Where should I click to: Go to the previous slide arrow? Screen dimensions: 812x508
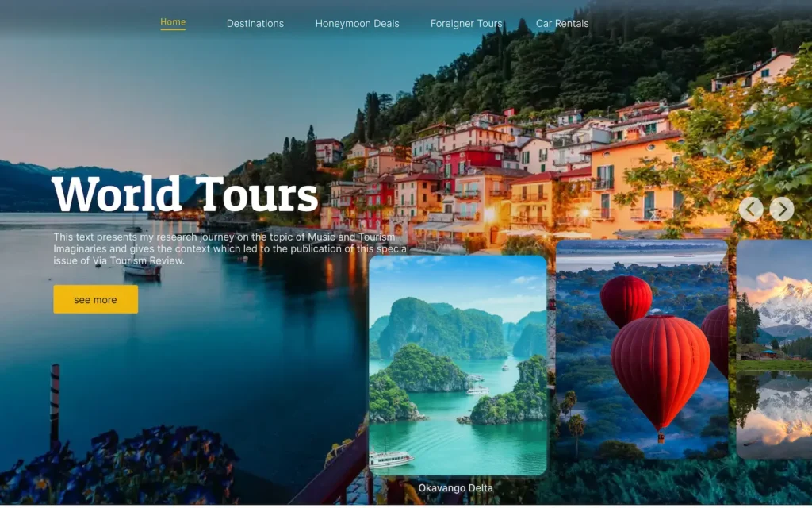(x=751, y=210)
